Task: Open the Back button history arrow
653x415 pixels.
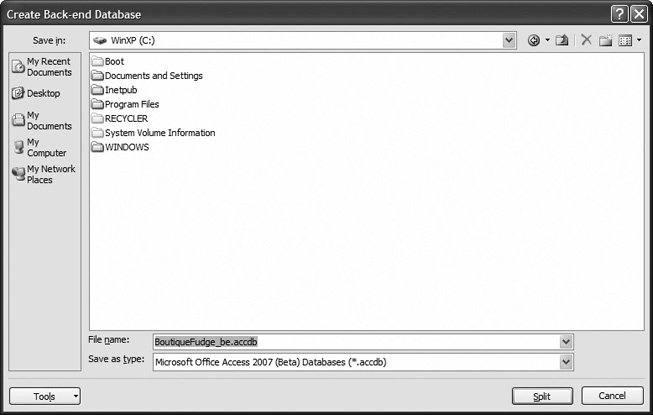Action: 547,40
